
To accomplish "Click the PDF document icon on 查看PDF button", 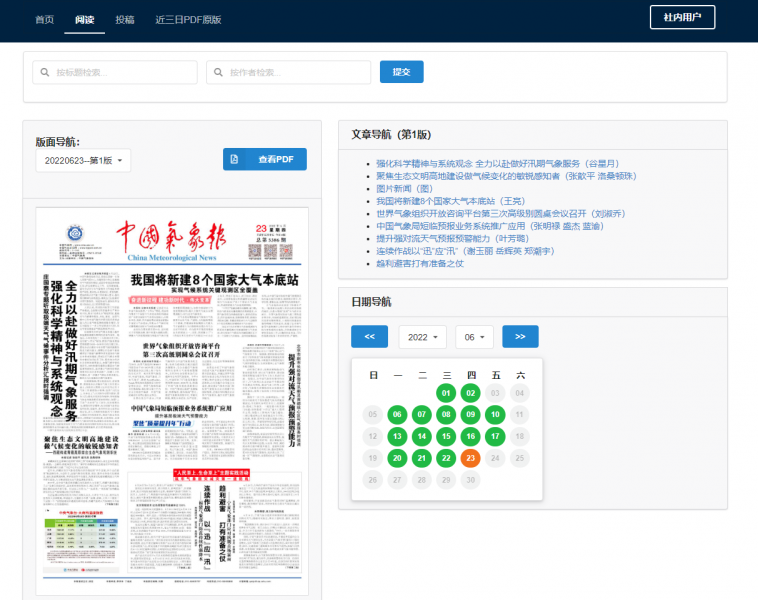I will pos(234,160).
